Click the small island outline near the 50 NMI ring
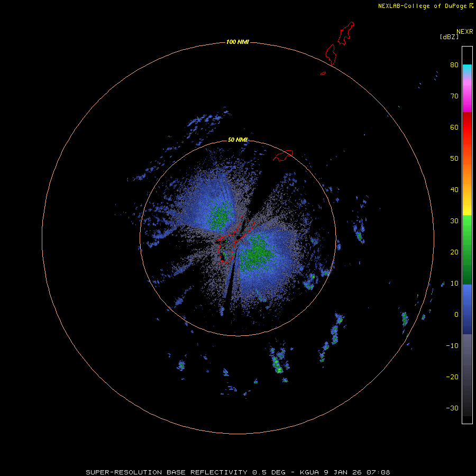 283,155
